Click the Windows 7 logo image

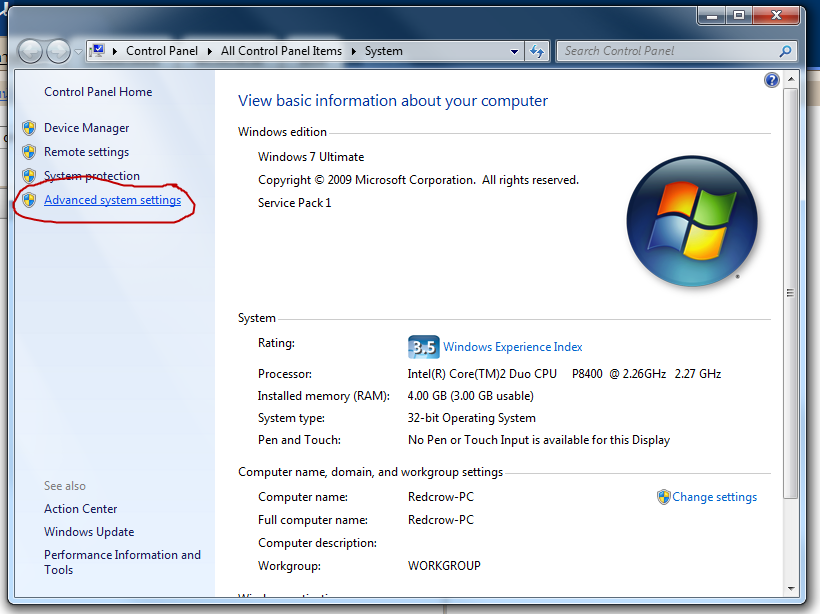692,221
